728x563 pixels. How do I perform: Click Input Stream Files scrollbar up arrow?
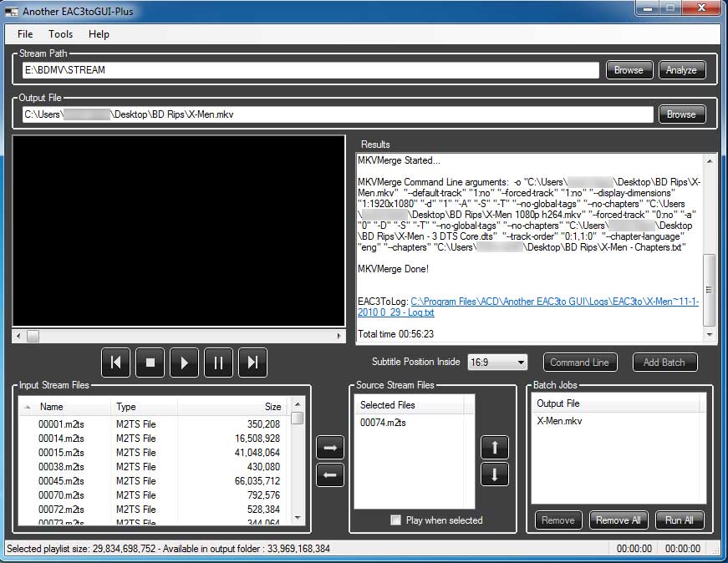[x=298, y=403]
